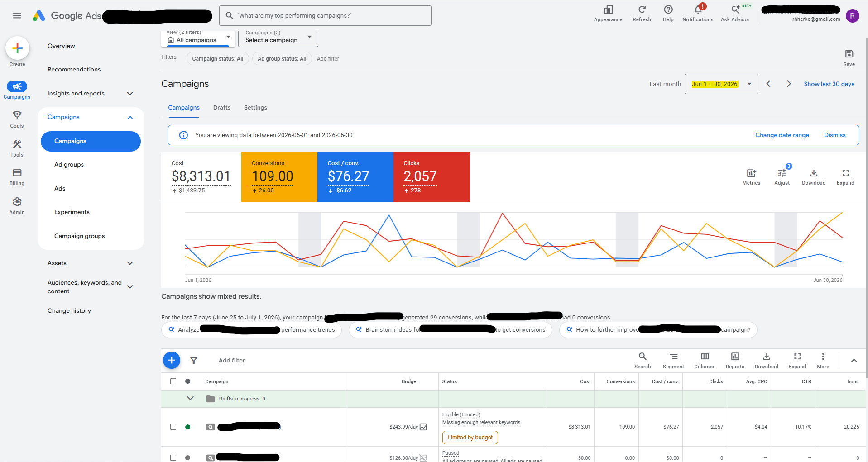Click Change date range link
Screen dimensions: 868x462
(782, 135)
